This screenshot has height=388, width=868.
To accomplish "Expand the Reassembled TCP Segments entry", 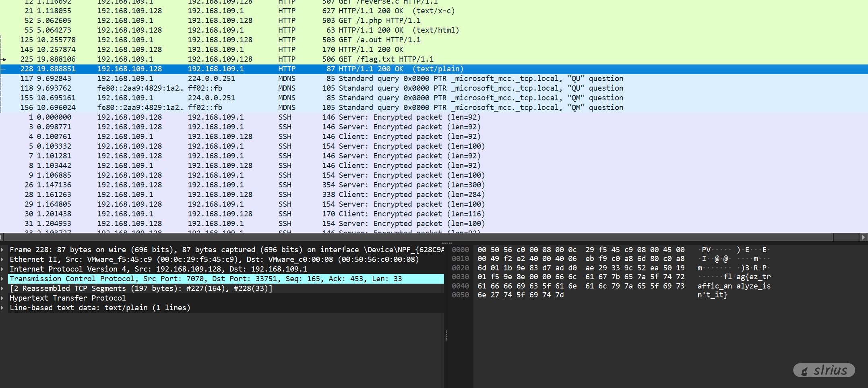I will coord(3,288).
